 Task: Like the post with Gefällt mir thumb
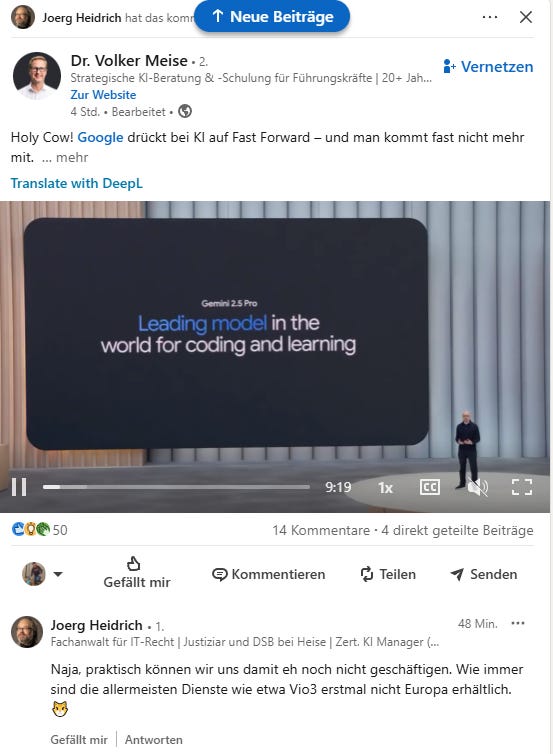(x=137, y=572)
